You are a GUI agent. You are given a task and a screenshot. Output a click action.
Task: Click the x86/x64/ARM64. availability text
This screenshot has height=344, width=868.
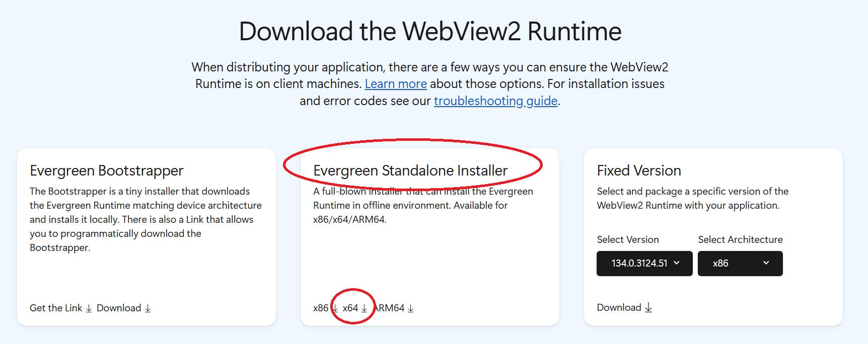tap(350, 219)
